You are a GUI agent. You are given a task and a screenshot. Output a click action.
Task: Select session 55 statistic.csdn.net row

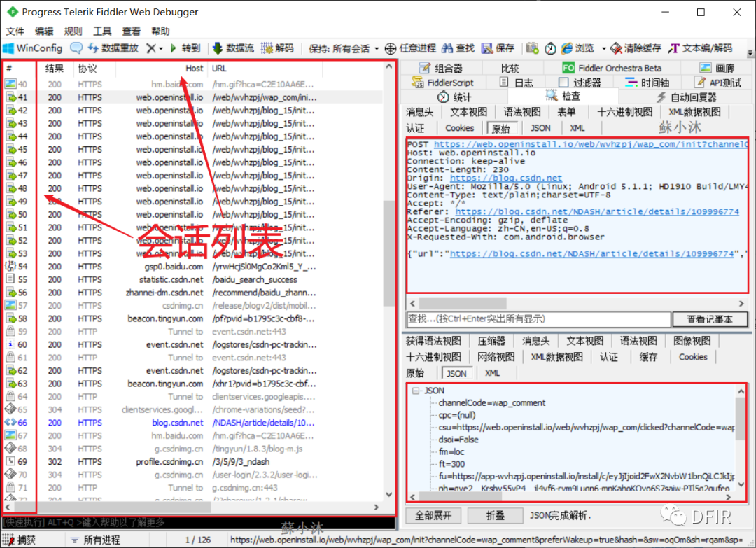click(193, 279)
